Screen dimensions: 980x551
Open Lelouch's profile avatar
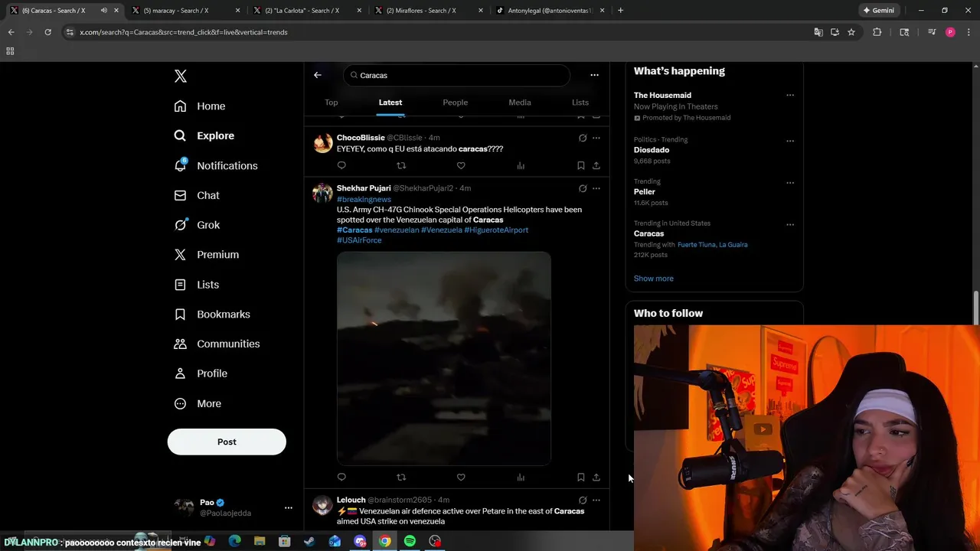pos(322,505)
